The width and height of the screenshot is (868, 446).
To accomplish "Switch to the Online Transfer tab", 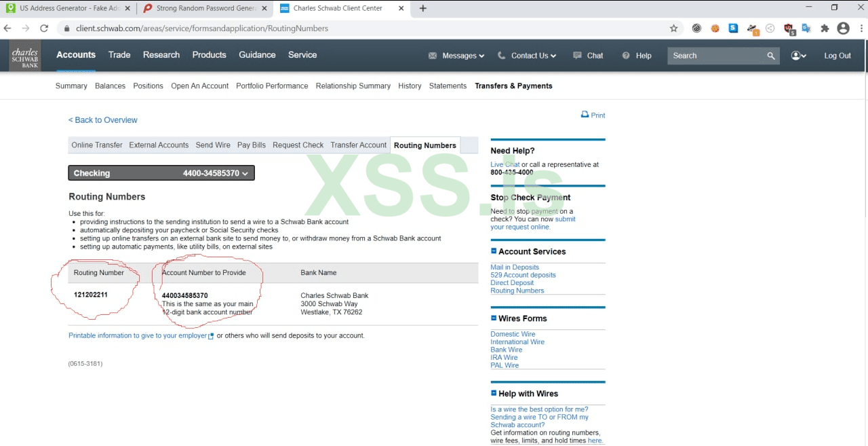I will (x=97, y=145).
